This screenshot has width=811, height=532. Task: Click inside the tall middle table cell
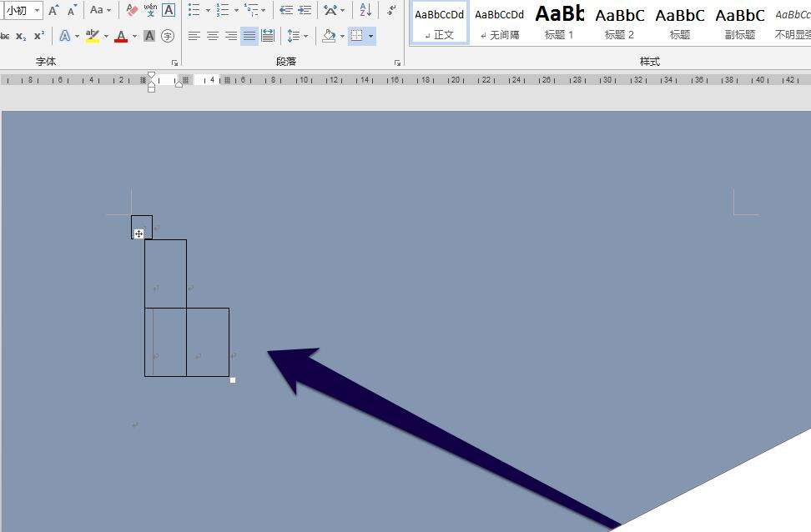pos(165,274)
